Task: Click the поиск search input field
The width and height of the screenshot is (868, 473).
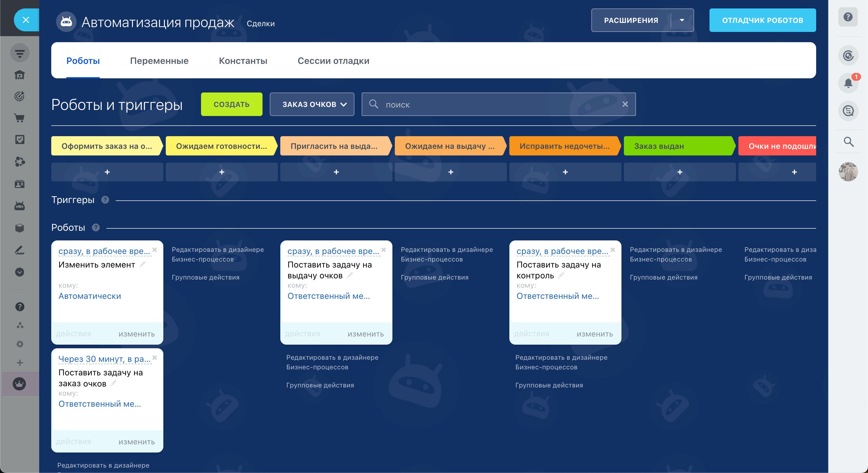Action: pyautogui.click(x=499, y=105)
